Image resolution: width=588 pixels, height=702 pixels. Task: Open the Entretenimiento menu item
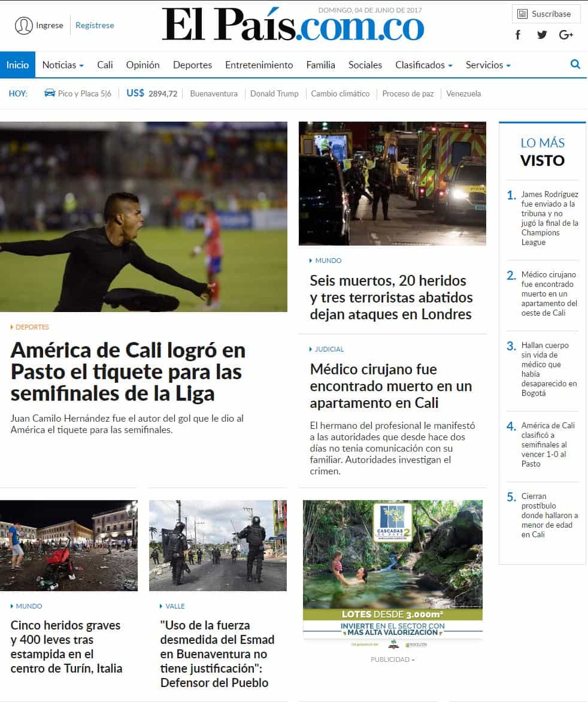[259, 65]
